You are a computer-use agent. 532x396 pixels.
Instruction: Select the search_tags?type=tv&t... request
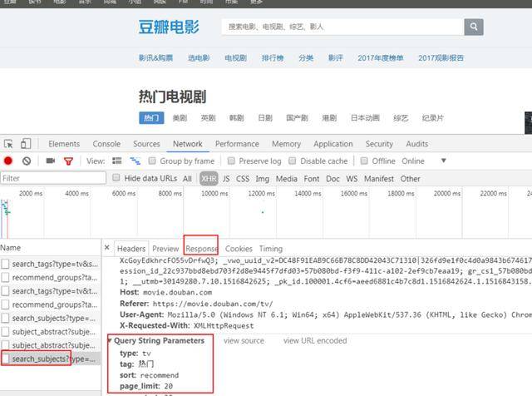pyautogui.click(x=50, y=291)
